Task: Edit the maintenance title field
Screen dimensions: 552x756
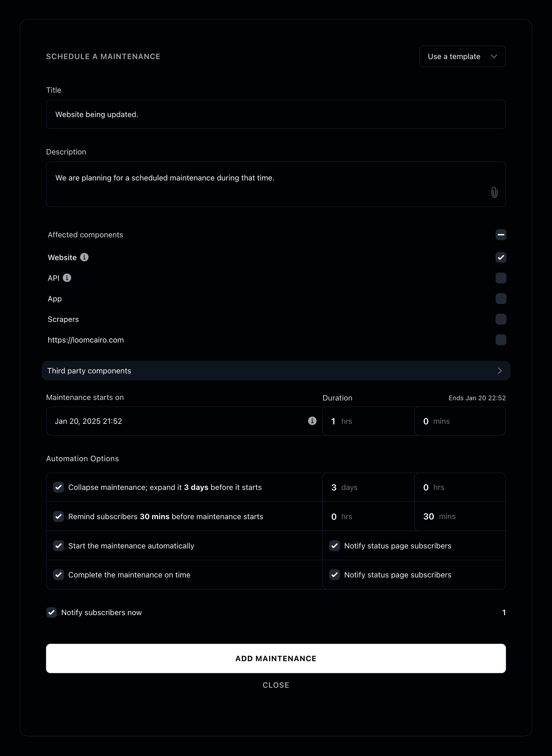Action: tap(276, 114)
